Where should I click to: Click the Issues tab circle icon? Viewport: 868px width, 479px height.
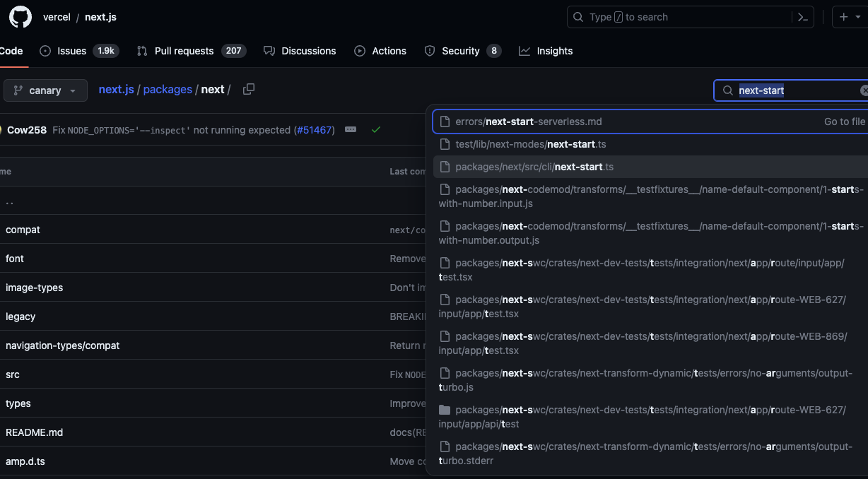coord(45,51)
